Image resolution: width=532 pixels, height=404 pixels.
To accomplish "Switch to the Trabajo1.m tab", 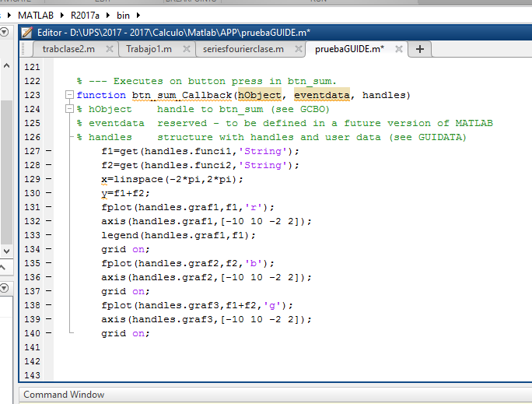I will click(x=149, y=49).
